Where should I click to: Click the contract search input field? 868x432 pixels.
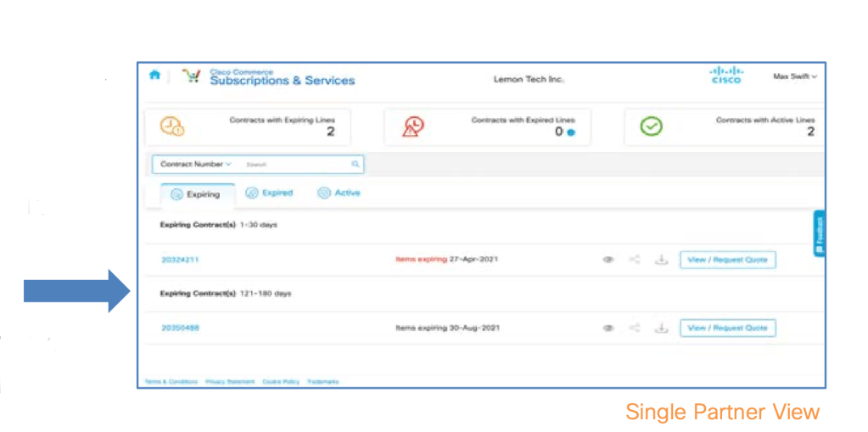pyautogui.click(x=293, y=165)
